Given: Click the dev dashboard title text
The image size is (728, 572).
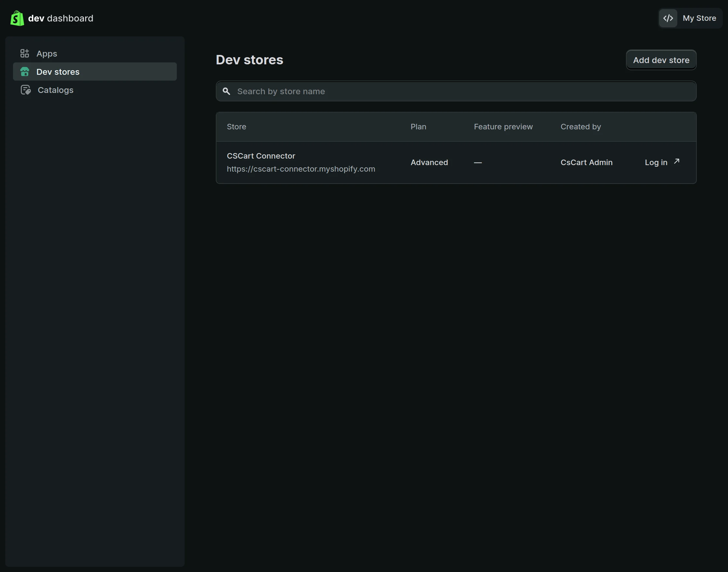Looking at the screenshot, I should pyautogui.click(x=60, y=19).
